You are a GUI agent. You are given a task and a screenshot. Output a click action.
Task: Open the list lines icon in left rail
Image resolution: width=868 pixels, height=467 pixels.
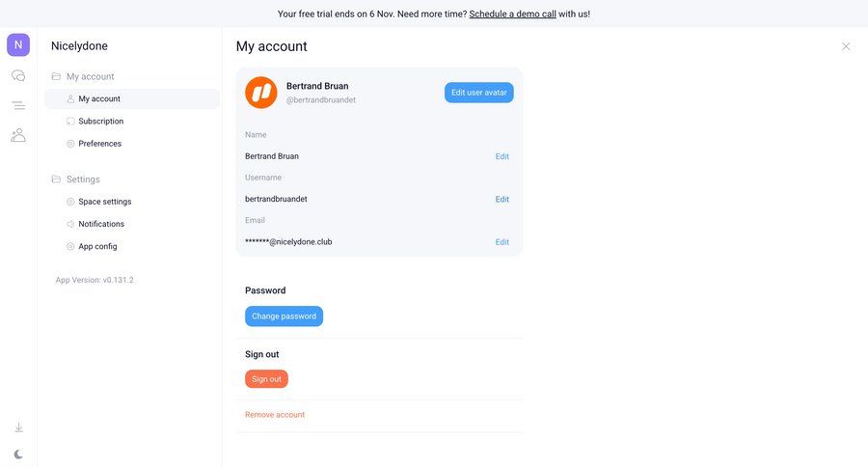point(18,105)
